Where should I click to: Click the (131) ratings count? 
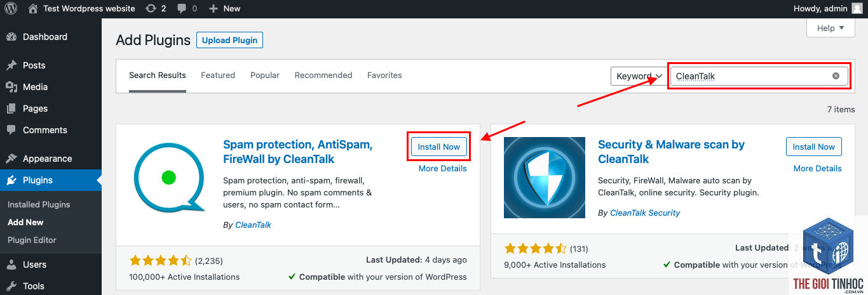point(579,249)
